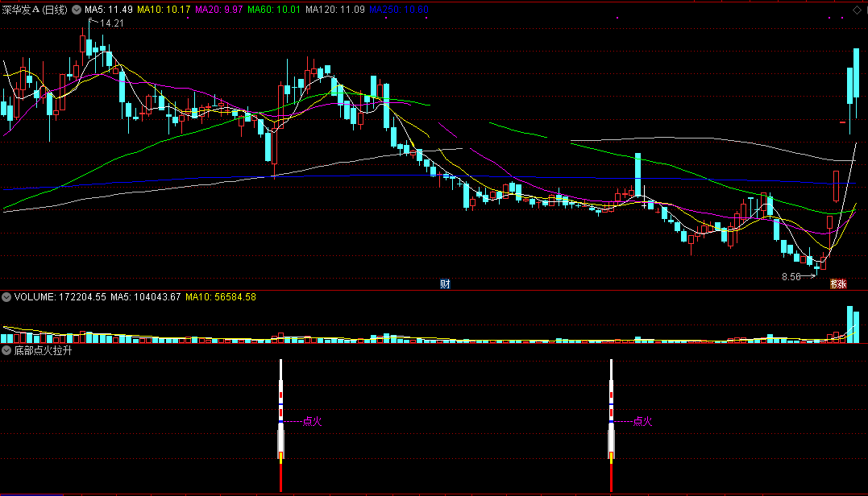Click the 14.21 high price label

coord(112,23)
